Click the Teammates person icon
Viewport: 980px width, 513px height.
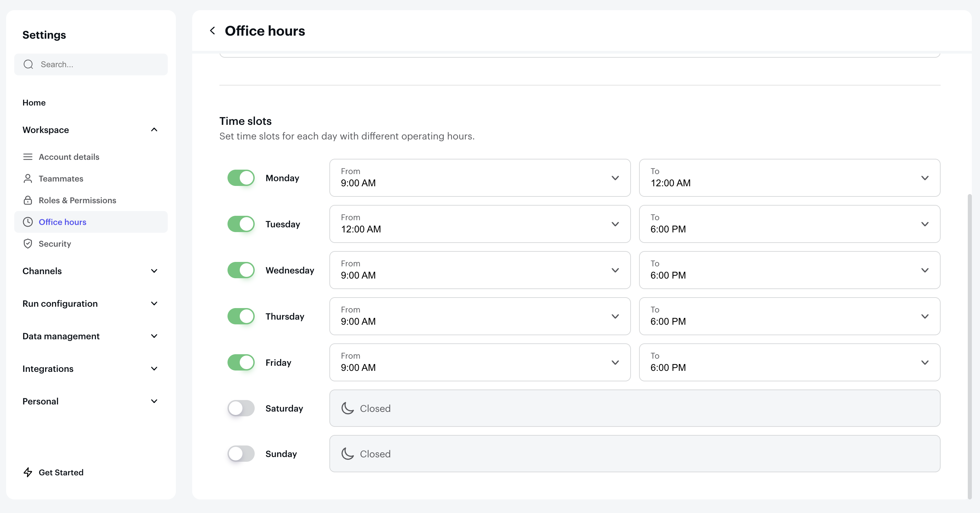pyautogui.click(x=28, y=178)
